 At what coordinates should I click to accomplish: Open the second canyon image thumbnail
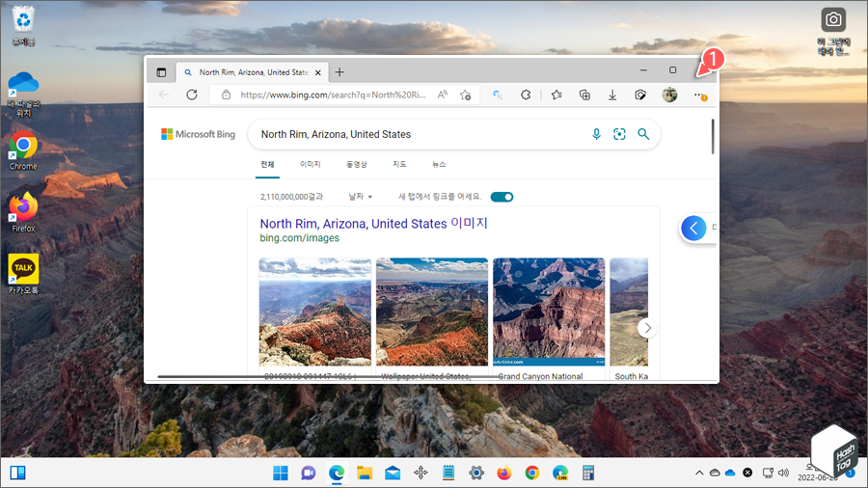point(432,312)
